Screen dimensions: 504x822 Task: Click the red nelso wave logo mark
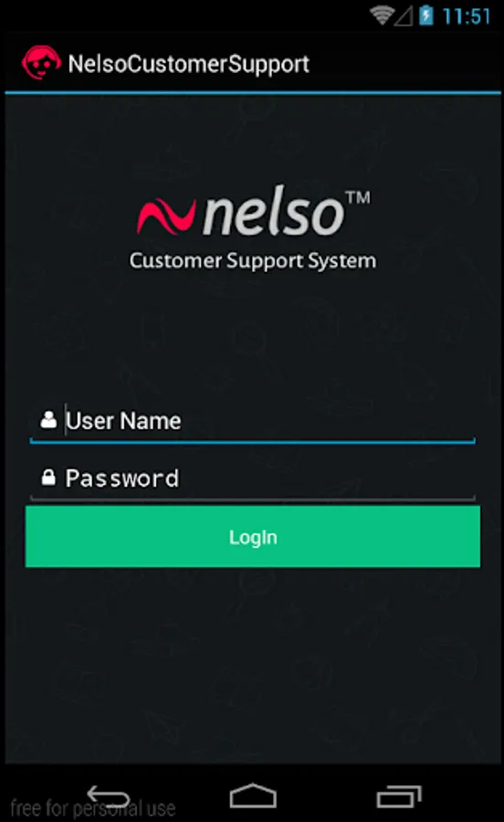(166, 216)
